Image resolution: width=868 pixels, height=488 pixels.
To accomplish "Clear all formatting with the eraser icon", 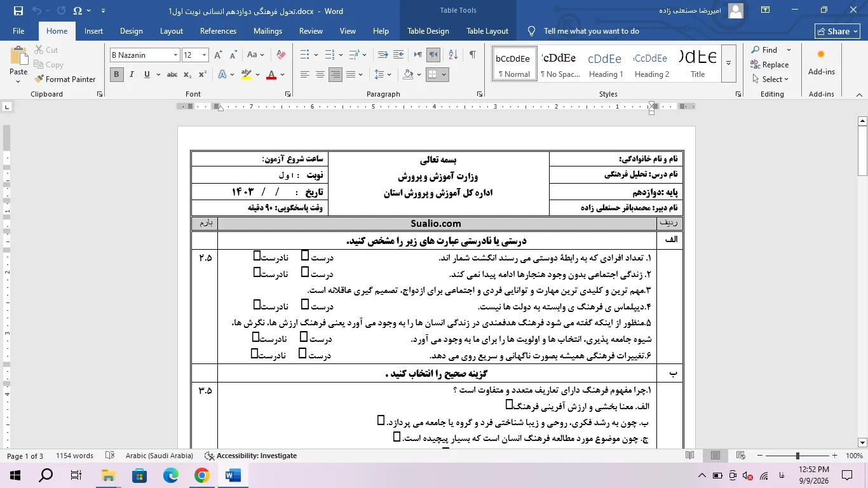I will [x=281, y=55].
